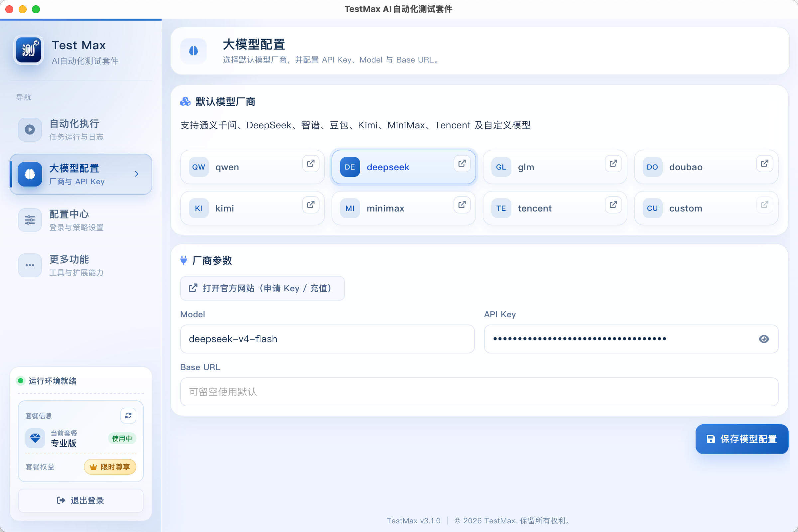Click custom vendor external link icon
Screen dimensions: 798x532
point(764,204)
